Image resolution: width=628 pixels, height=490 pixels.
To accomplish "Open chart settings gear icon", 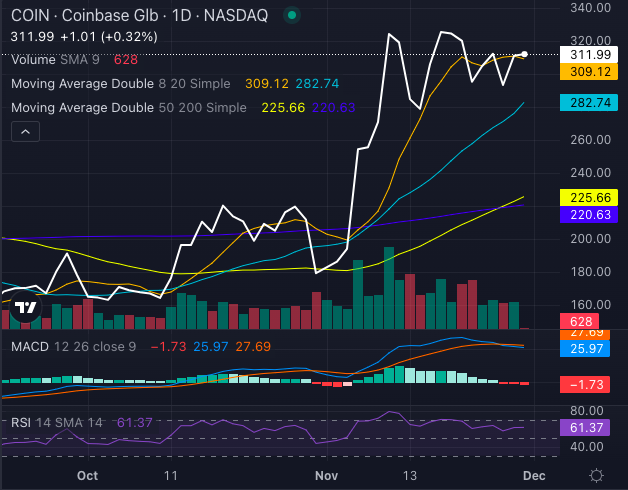I will (596, 475).
